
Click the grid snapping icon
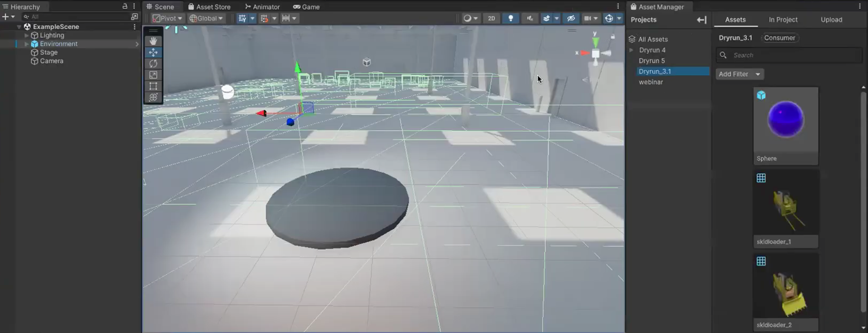pos(265,18)
